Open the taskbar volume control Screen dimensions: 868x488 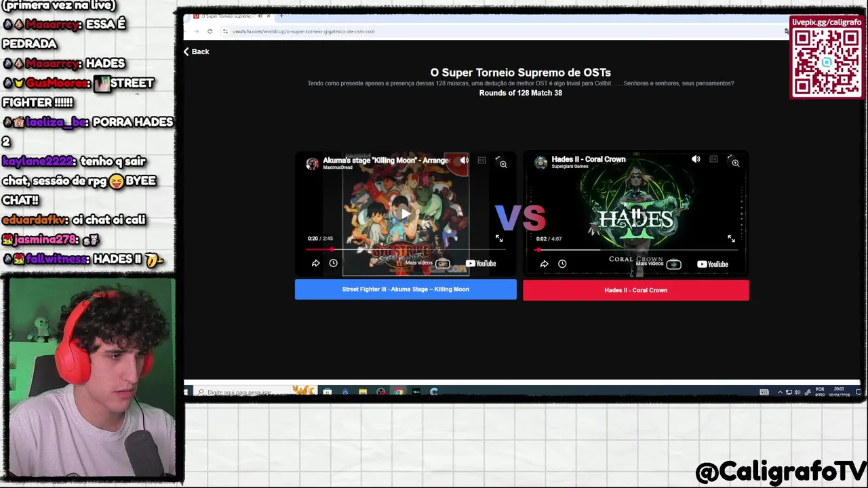point(797,392)
